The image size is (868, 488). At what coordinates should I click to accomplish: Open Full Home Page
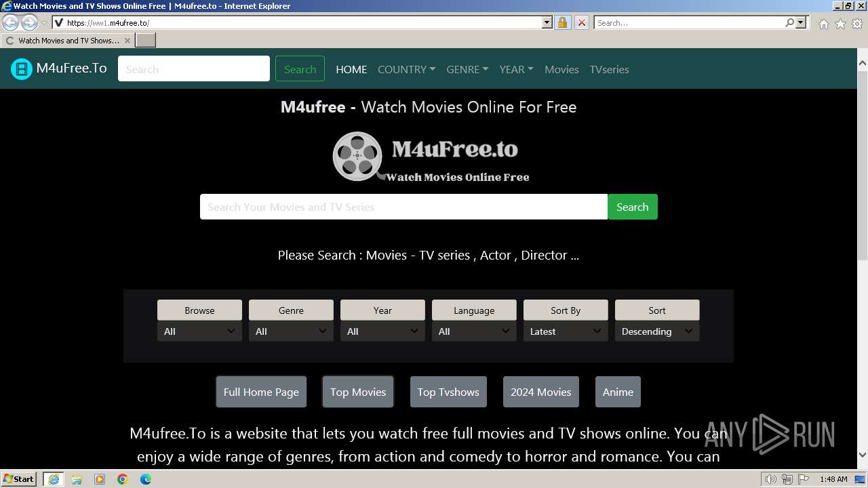[x=261, y=392]
